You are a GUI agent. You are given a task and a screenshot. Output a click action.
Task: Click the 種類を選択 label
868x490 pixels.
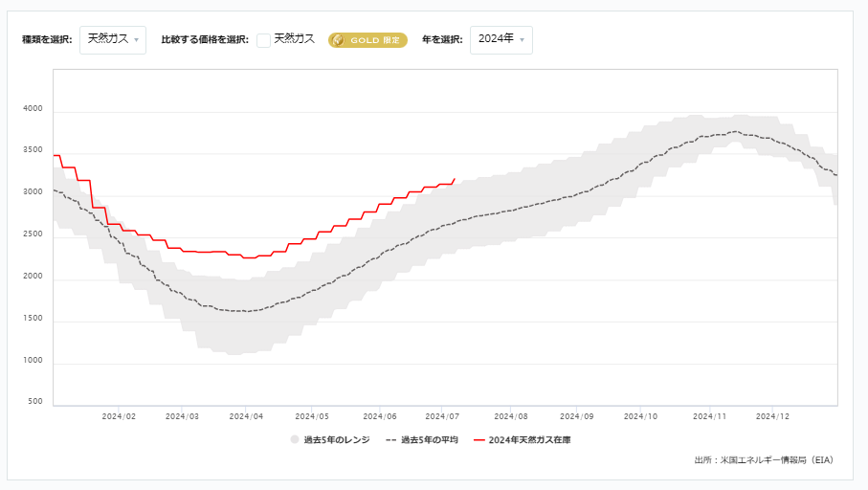click(47, 40)
